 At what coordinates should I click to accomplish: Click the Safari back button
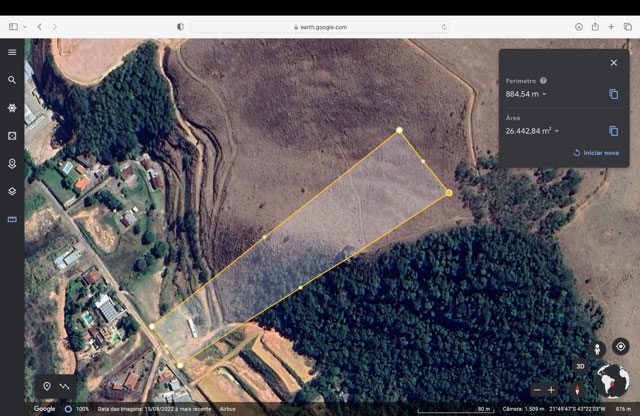click(40, 27)
